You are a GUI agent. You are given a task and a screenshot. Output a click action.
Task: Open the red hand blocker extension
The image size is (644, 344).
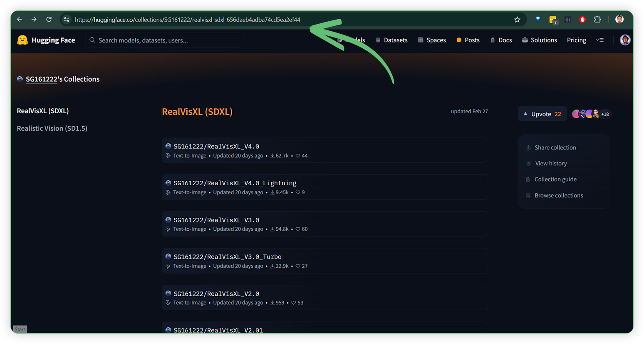pyautogui.click(x=582, y=20)
